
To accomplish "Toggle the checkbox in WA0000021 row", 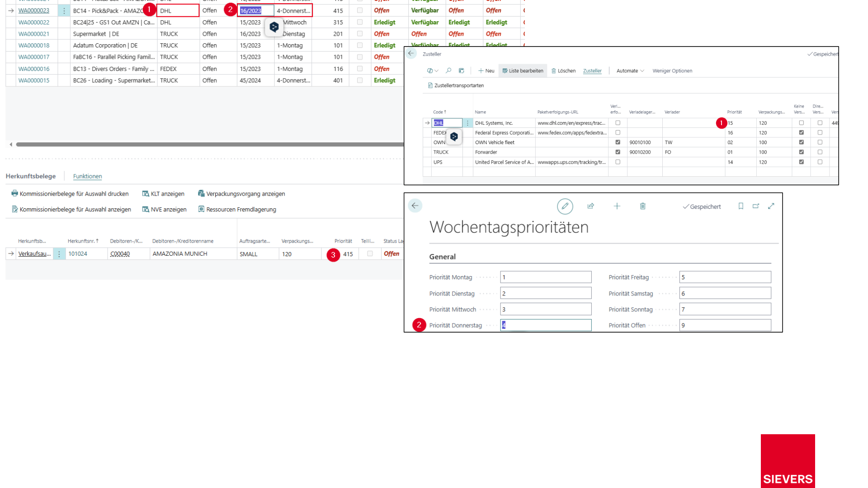I will coord(360,33).
